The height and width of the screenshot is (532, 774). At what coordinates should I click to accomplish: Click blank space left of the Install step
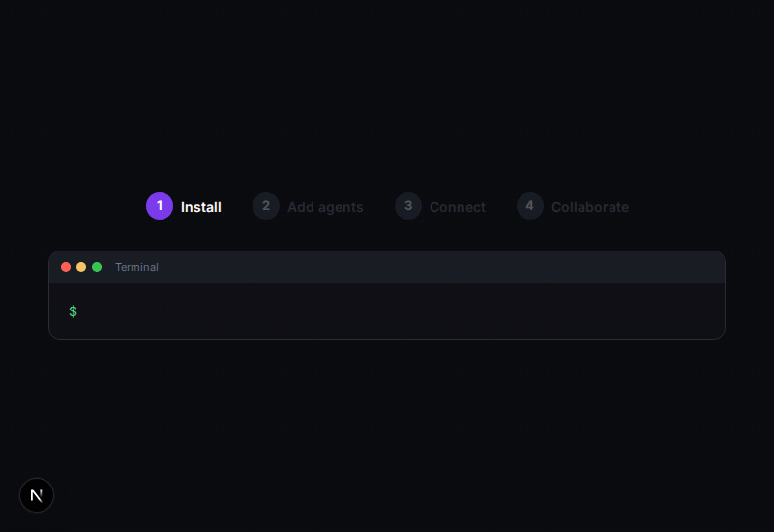tap(77, 207)
